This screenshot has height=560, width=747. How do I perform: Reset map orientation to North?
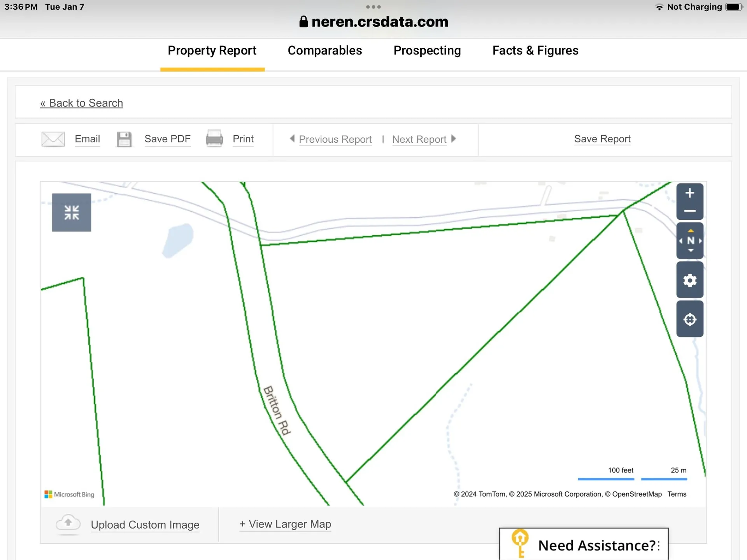[690, 241]
